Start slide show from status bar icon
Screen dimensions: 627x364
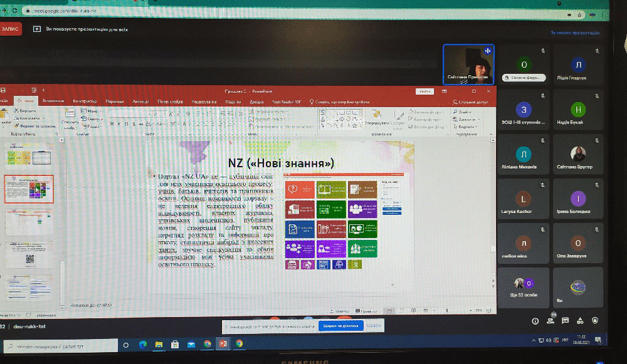click(426, 311)
